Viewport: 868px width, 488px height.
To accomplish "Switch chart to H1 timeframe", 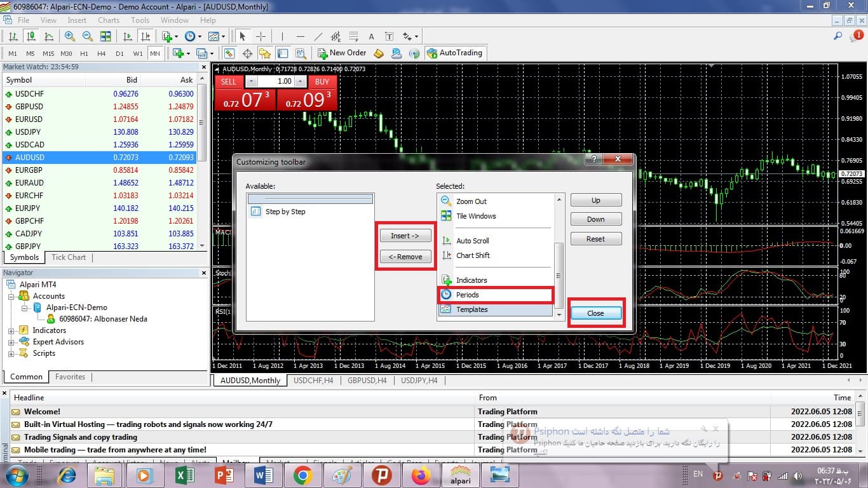I will point(84,53).
